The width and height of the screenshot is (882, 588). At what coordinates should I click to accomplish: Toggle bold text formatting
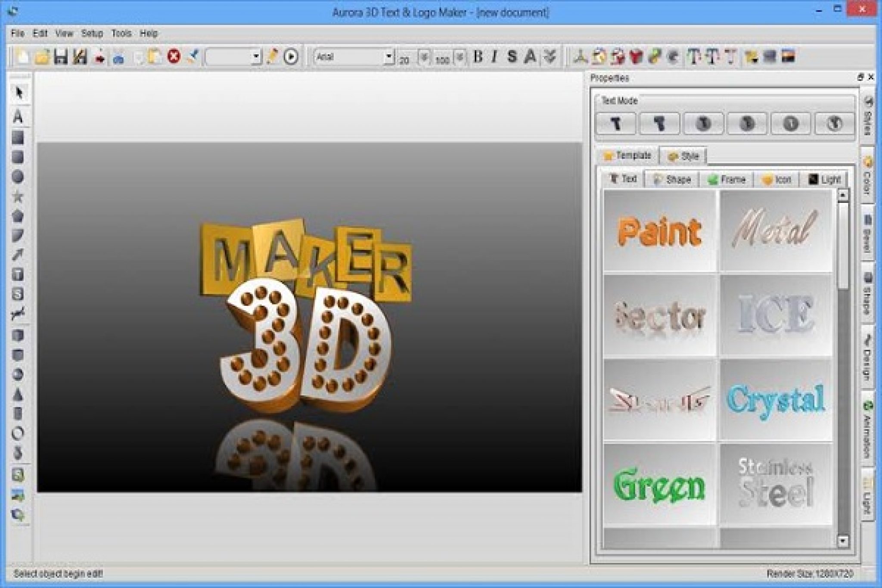tap(478, 56)
